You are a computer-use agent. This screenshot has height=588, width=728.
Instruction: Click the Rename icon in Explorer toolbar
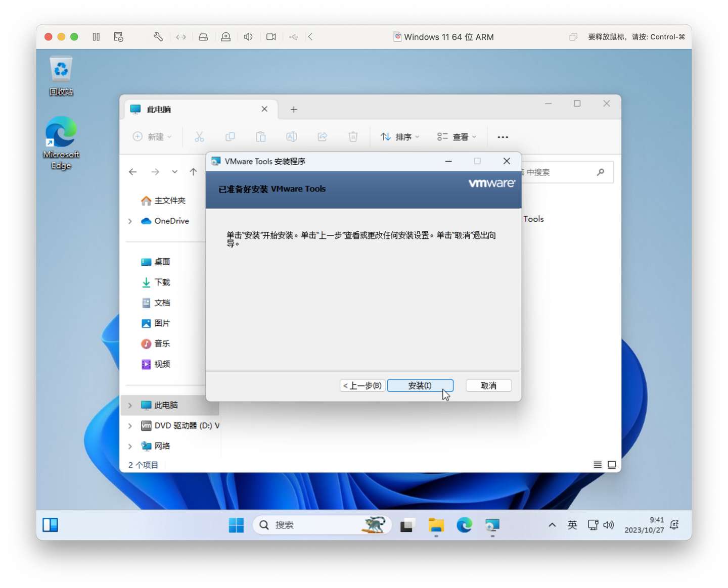[292, 137]
